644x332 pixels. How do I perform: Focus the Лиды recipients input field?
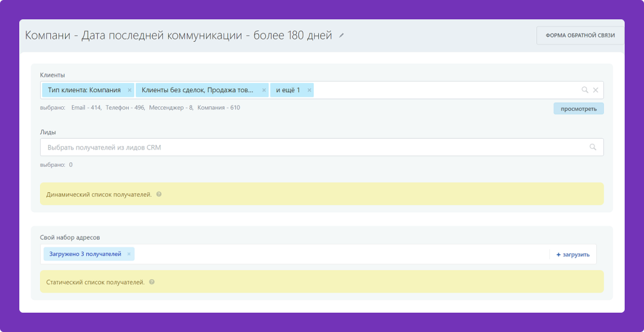[321, 147]
